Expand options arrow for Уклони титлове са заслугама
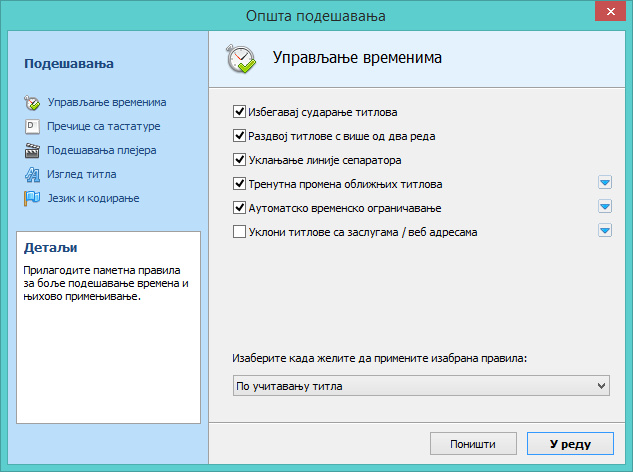Image resolution: width=633 pixels, height=472 pixels. 604,231
